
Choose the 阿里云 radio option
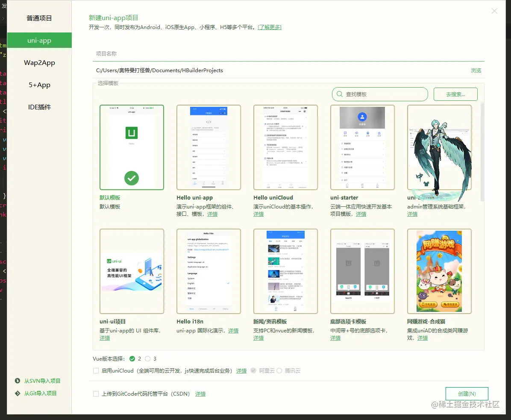click(253, 371)
